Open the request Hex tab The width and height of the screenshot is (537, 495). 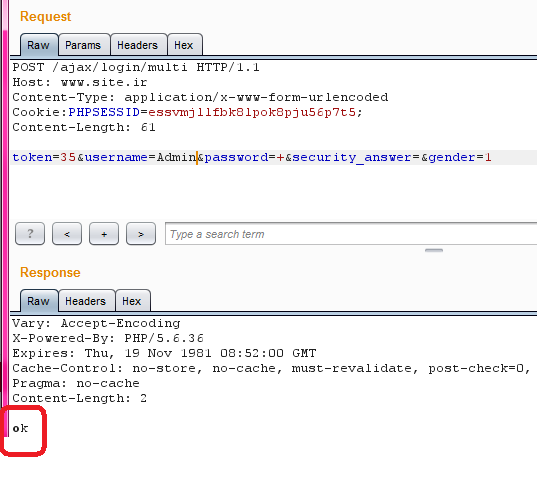pos(185,45)
